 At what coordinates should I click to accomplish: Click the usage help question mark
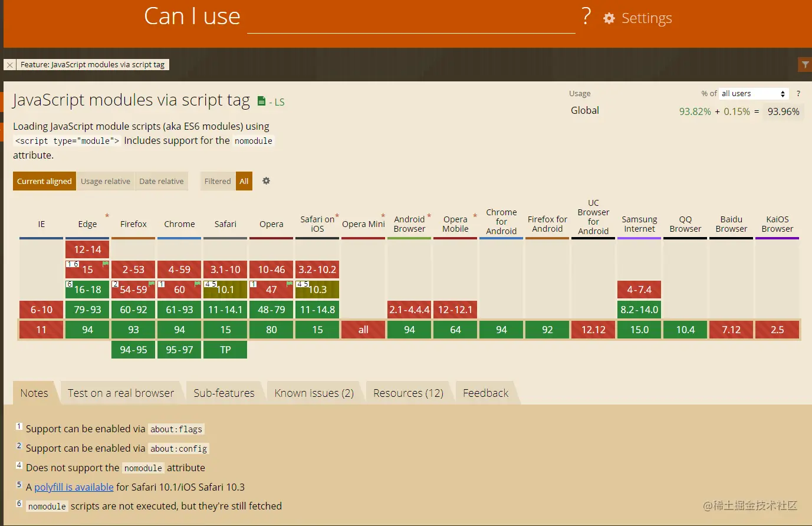pos(798,94)
